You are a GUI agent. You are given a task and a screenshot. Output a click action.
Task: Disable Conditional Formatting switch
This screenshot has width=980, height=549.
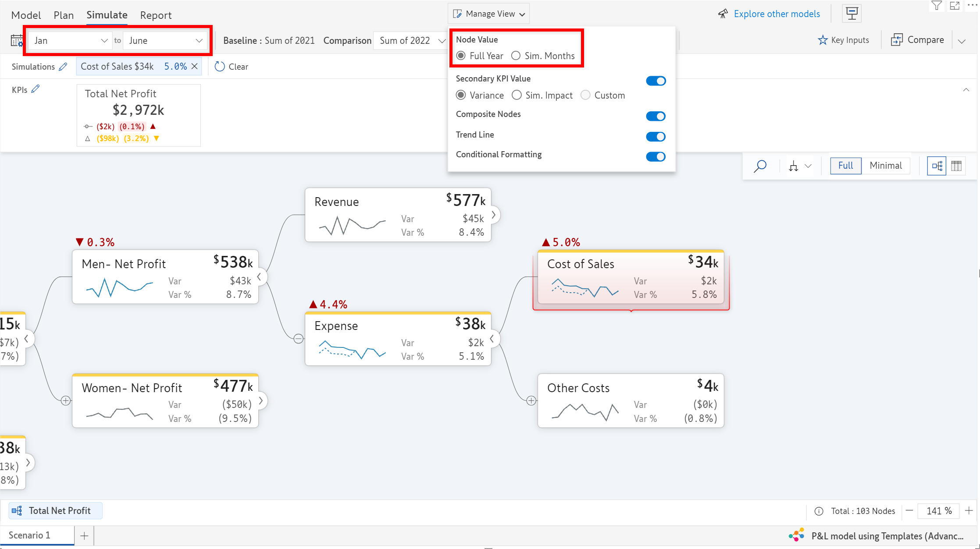click(656, 156)
